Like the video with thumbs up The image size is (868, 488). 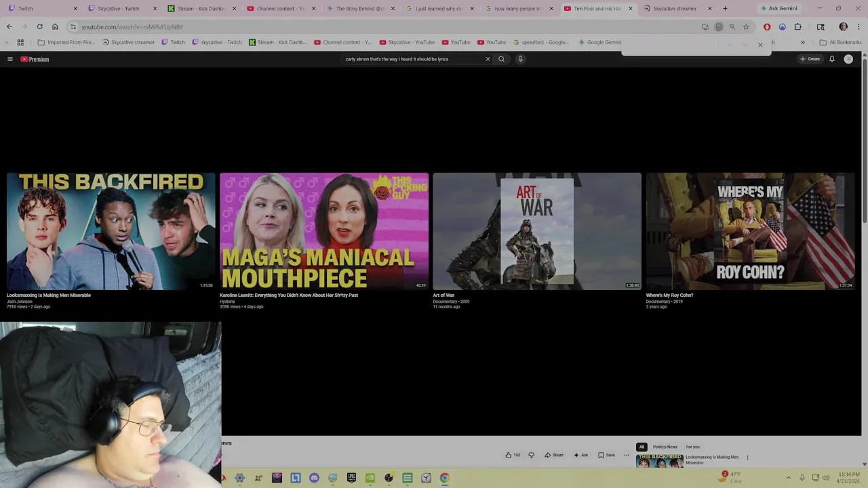pos(513,455)
